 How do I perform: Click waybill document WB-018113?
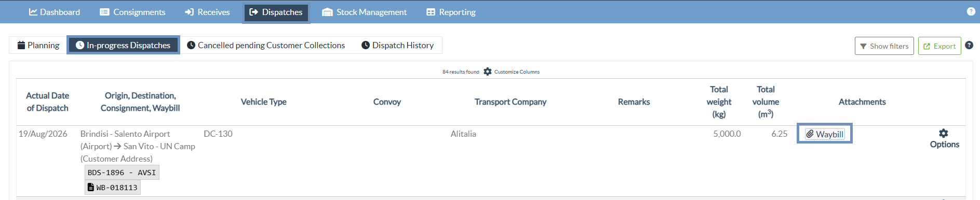[x=113, y=188]
